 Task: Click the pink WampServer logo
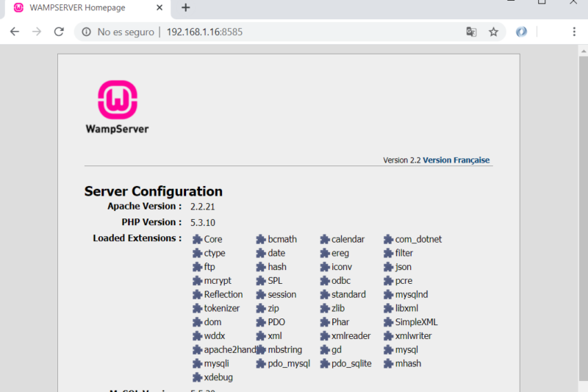click(118, 99)
